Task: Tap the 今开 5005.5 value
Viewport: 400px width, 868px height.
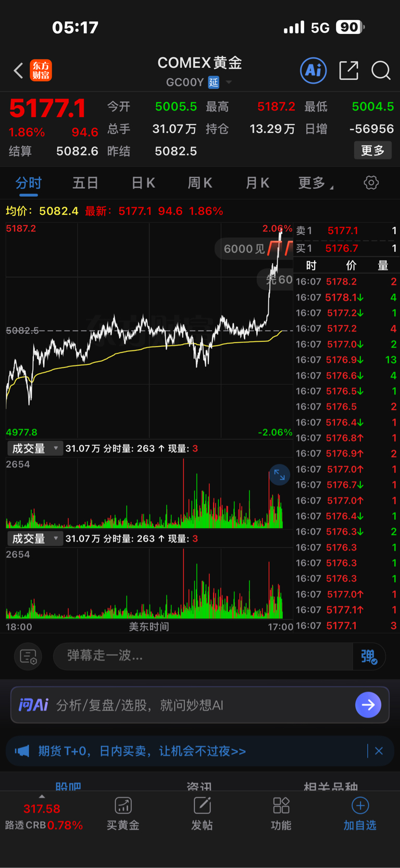Action: (x=176, y=107)
